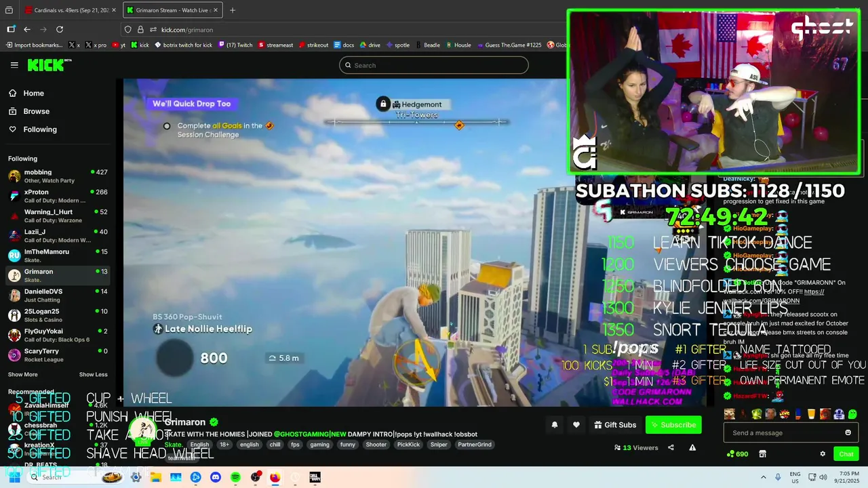Viewport: 868px width, 488px height.
Task: Close the Cardinals vs. 49ers tab
Action: click(115, 10)
